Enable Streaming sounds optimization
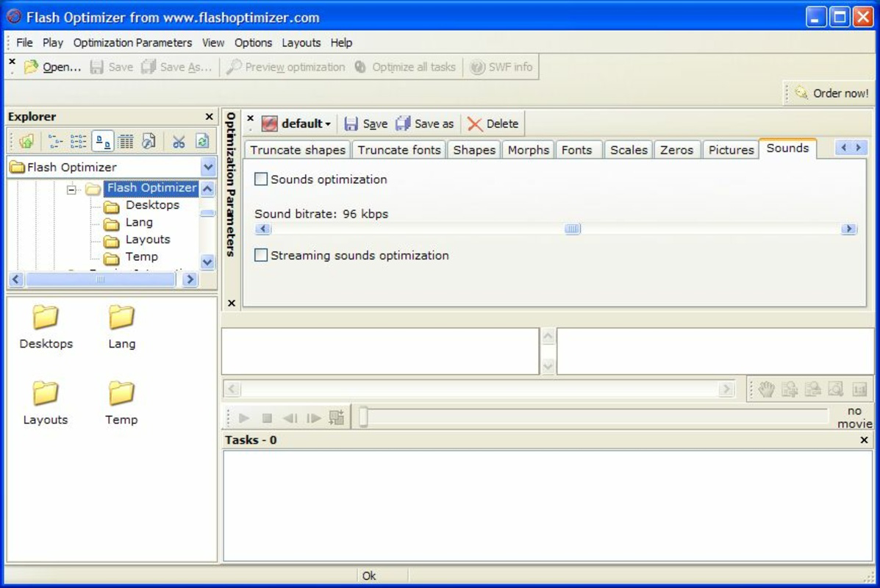Image resolution: width=880 pixels, height=588 pixels. tap(261, 255)
